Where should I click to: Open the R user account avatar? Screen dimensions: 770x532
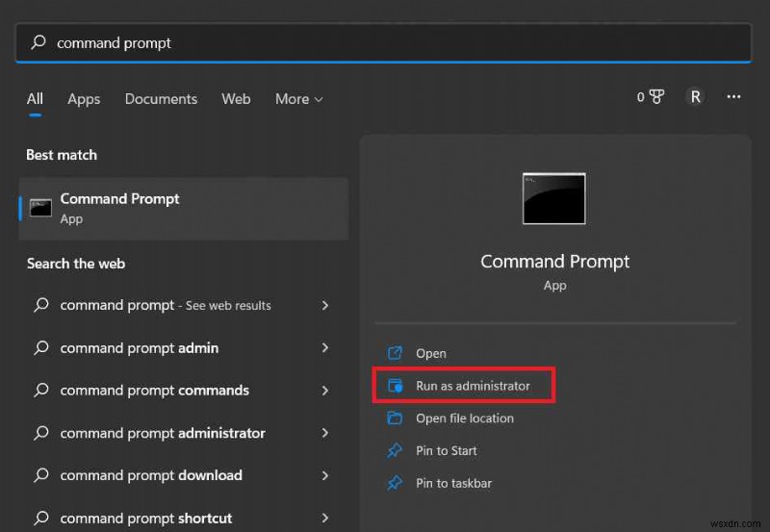point(695,97)
